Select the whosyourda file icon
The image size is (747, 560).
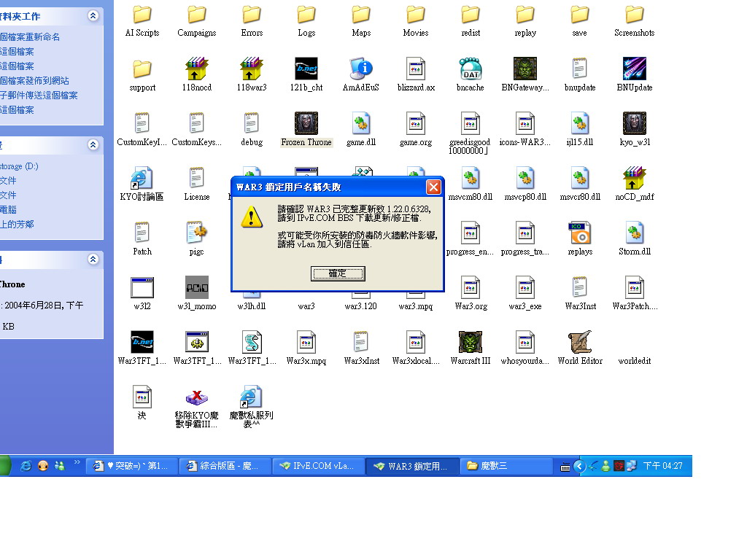click(x=525, y=342)
